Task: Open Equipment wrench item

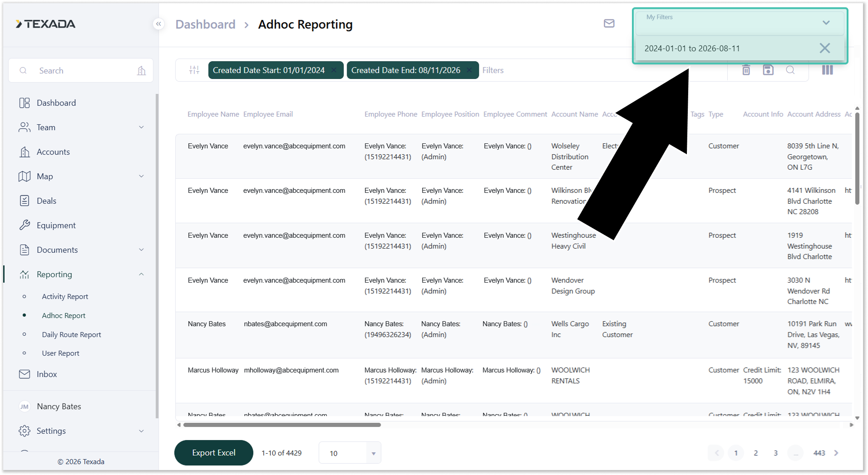Action: coord(56,225)
